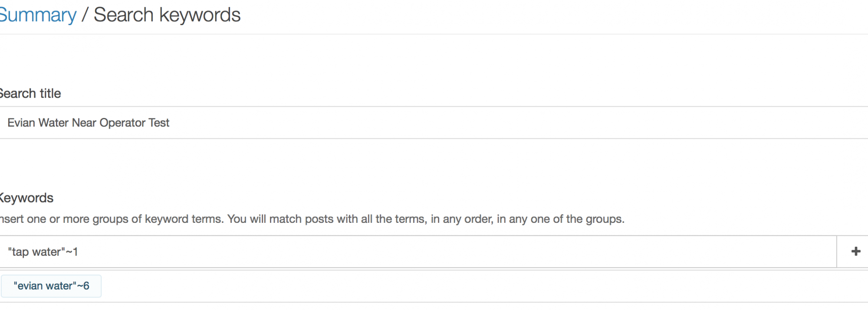Click empty space right of the evian tag
Screen dimensions: 868x310
(434, 286)
